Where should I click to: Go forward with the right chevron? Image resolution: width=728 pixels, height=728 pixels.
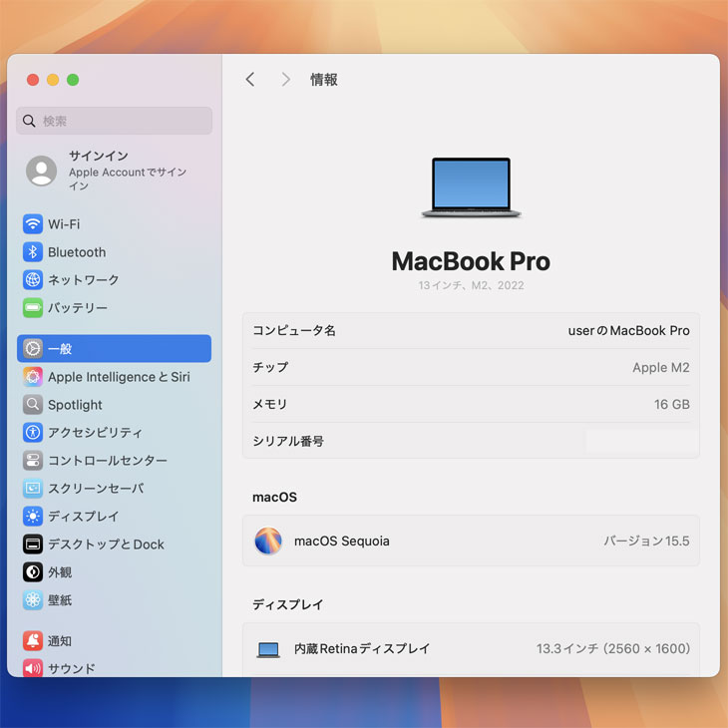[x=286, y=80]
